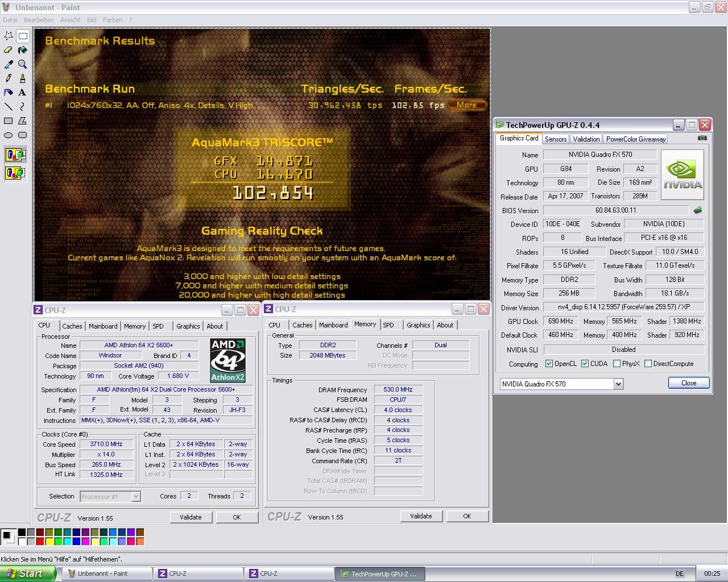Open the PowerColor Giveaway tab
The height and width of the screenshot is (582, 728).
pyautogui.click(x=635, y=139)
